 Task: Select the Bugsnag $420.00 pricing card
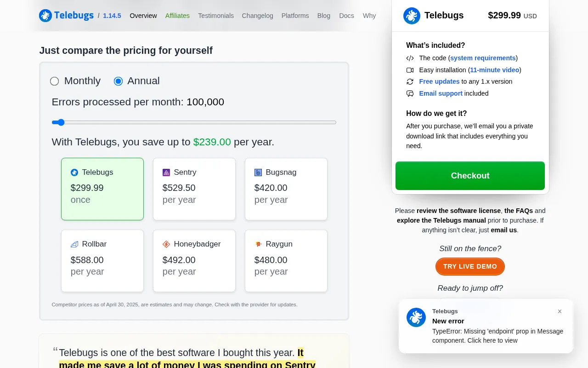pyautogui.click(x=286, y=189)
